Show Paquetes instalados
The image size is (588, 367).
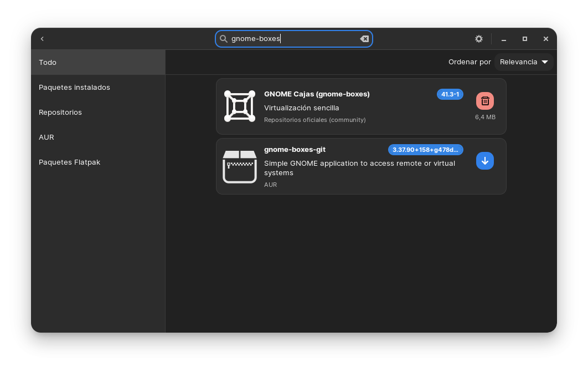tap(98, 87)
